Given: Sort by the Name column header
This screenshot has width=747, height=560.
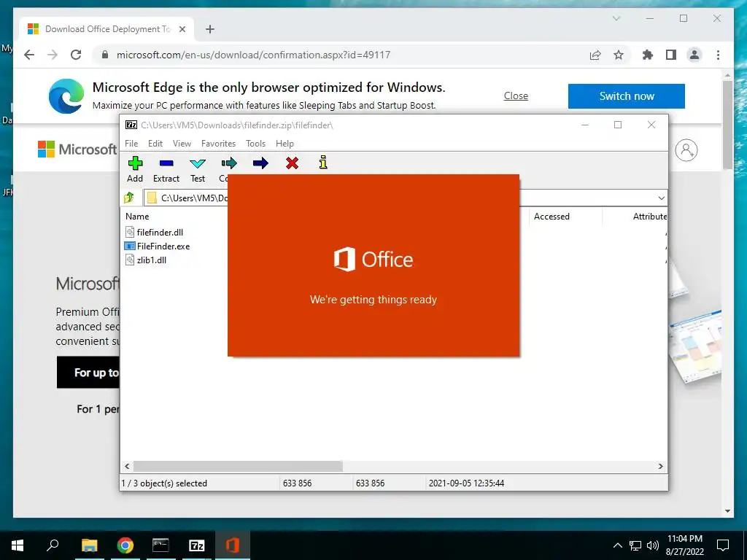Looking at the screenshot, I should [137, 216].
